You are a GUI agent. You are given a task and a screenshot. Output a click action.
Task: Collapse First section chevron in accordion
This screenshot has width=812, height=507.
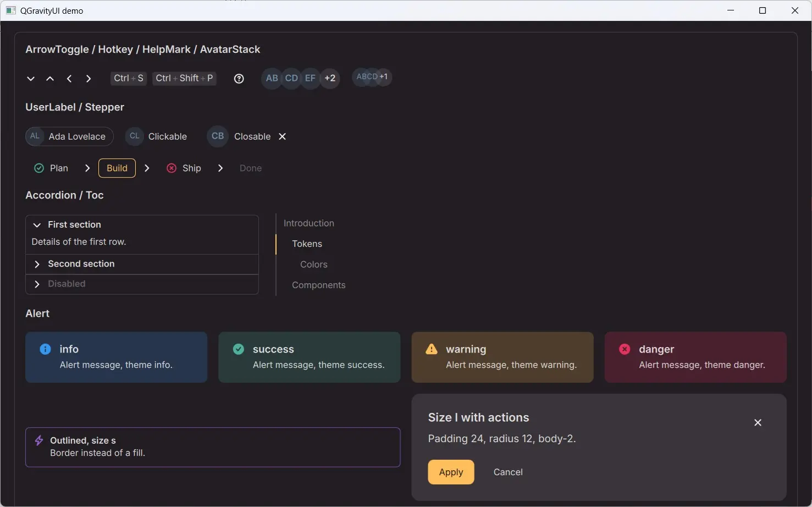[x=37, y=225]
